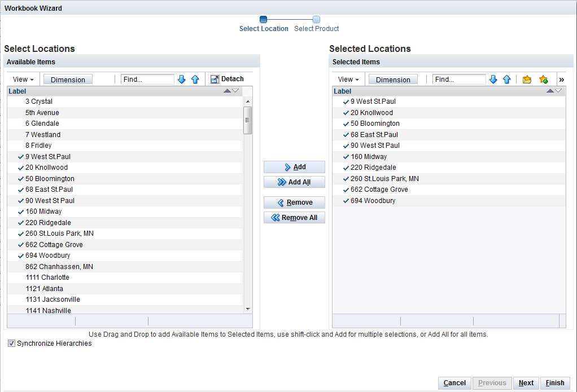
Task: Click the Find Previous up arrow in Selected Items
Action: tap(507, 79)
